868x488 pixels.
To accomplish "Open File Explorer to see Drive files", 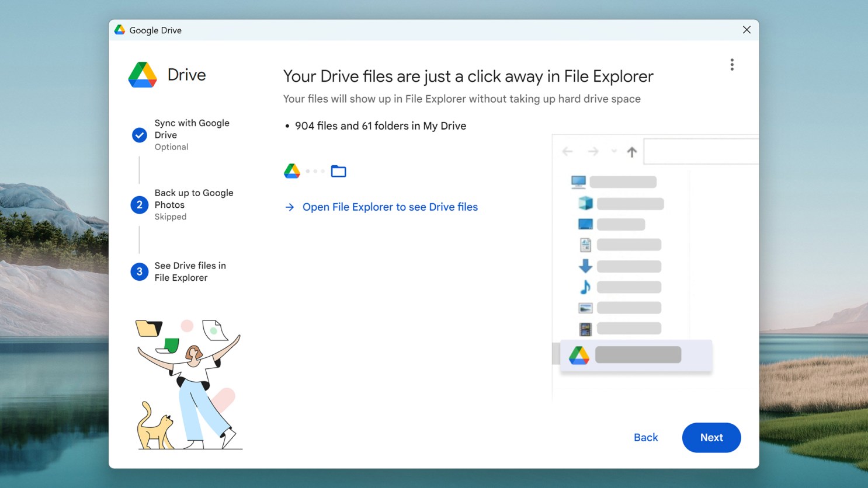I will tap(390, 207).
